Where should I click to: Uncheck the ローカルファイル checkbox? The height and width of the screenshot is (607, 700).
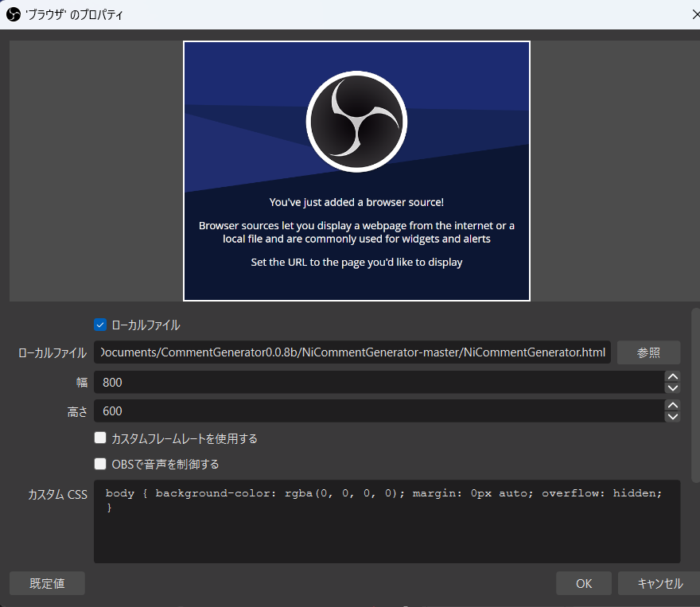coord(100,325)
